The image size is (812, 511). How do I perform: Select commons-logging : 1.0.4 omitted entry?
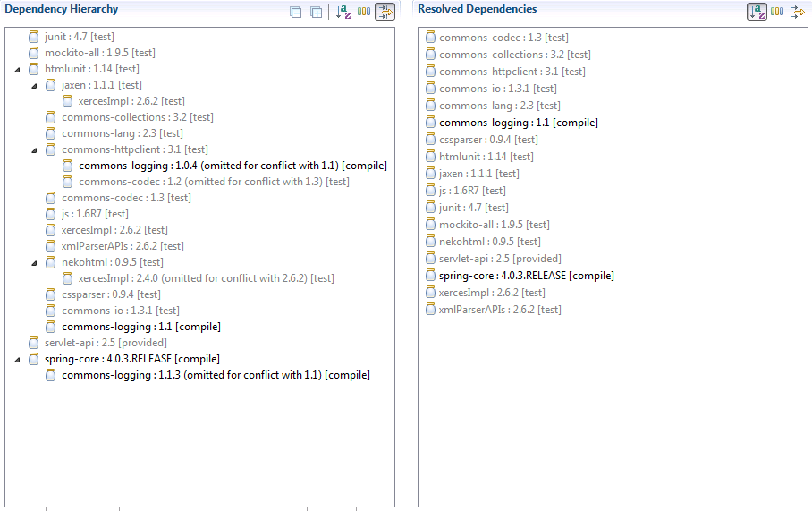click(x=233, y=166)
